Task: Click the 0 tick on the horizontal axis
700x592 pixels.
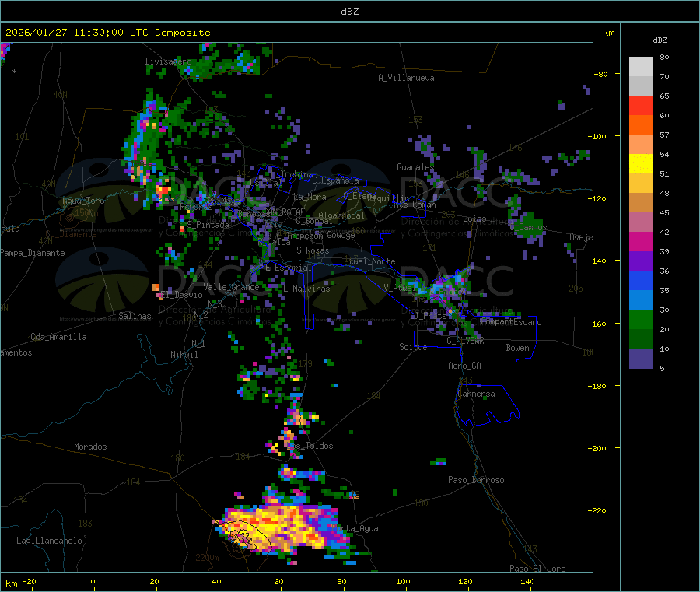Action: (93, 581)
